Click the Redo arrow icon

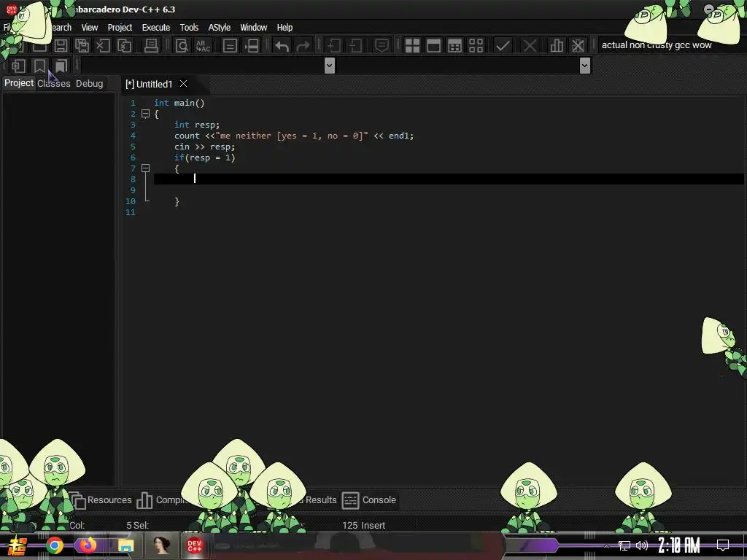pos(303,46)
